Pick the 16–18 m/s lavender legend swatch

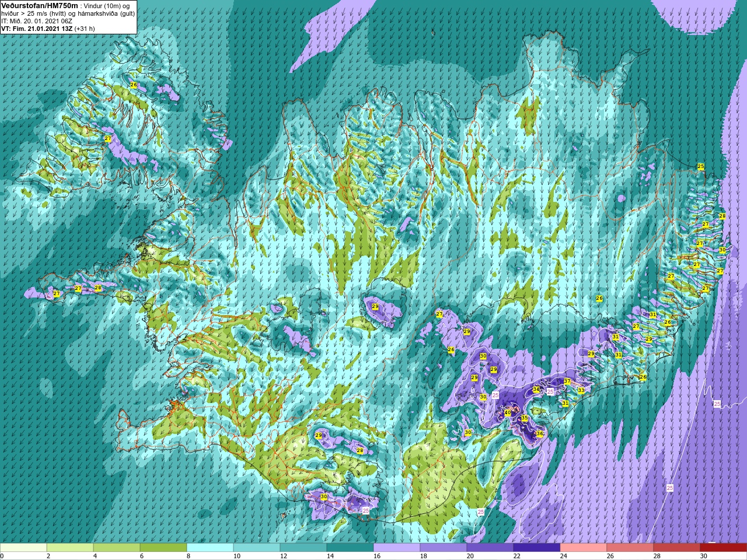[x=397, y=548]
